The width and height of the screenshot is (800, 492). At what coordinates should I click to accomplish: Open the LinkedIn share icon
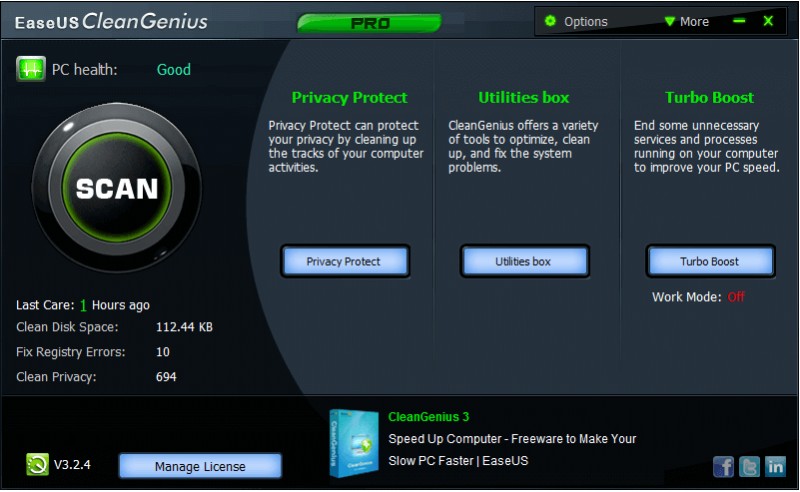point(775,466)
